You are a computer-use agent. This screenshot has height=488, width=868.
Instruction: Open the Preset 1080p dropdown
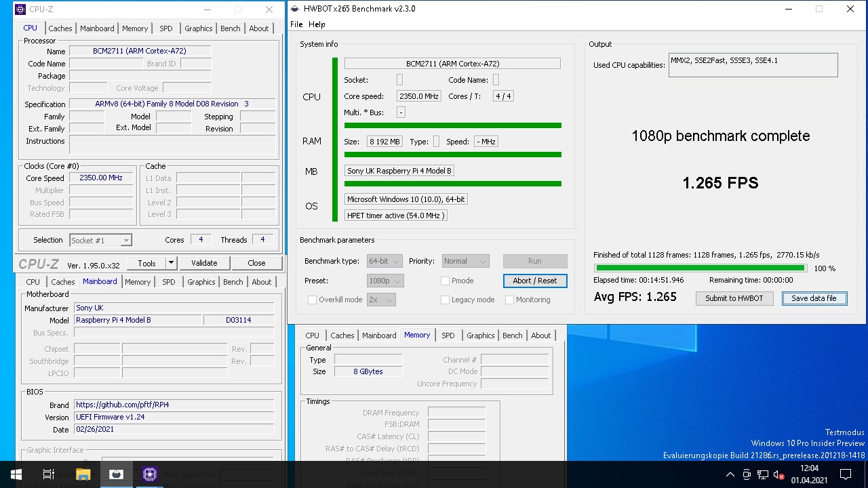coord(384,281)
